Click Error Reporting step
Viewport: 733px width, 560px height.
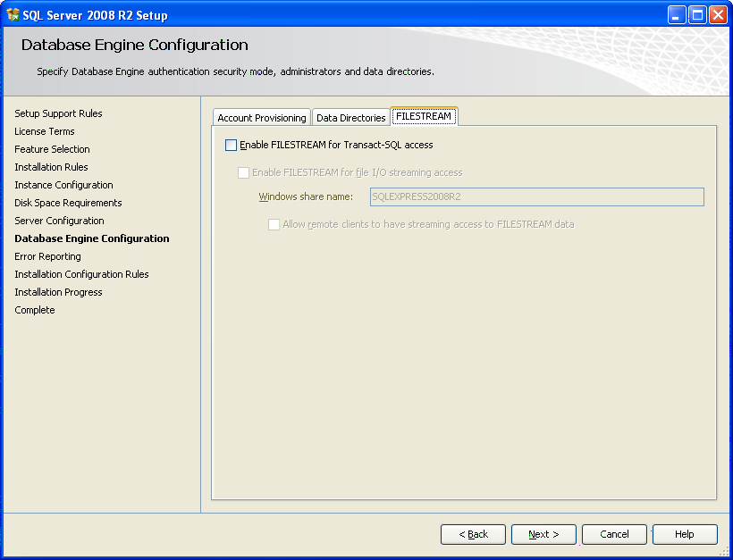(47, 256)
